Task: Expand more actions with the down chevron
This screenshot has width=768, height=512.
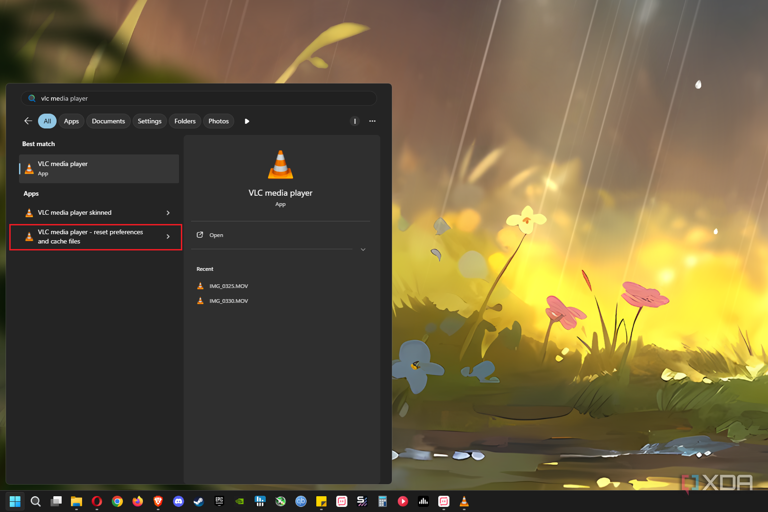Action: click(363, 249)
